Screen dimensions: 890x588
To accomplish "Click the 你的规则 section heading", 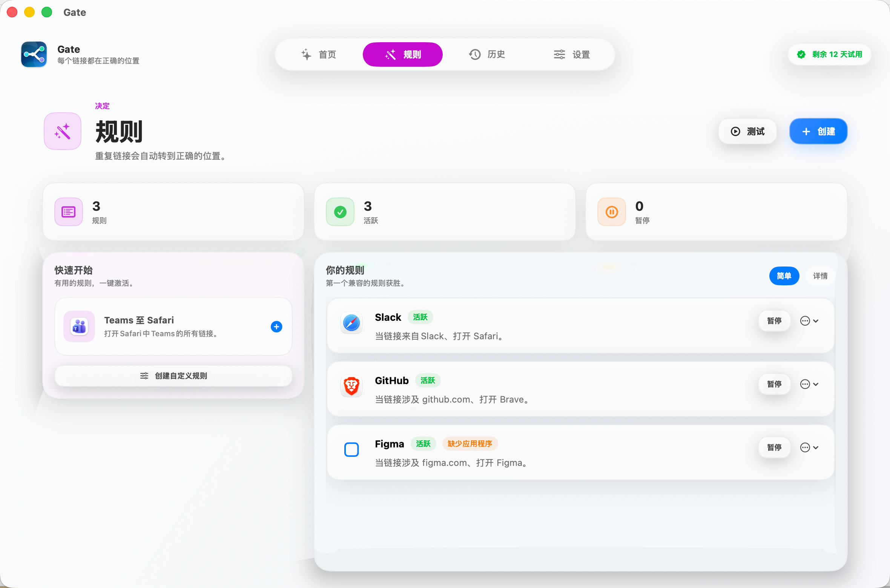I will (x=345, y=270).
